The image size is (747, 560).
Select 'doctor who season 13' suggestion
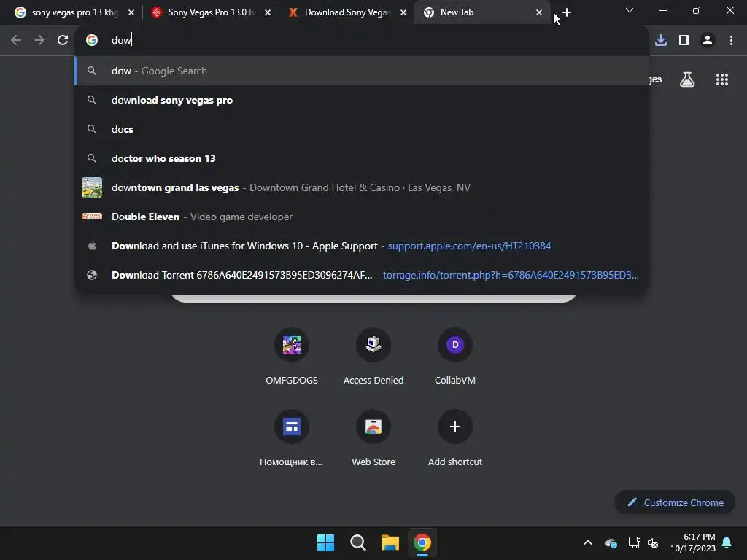[x=362, y=158]
